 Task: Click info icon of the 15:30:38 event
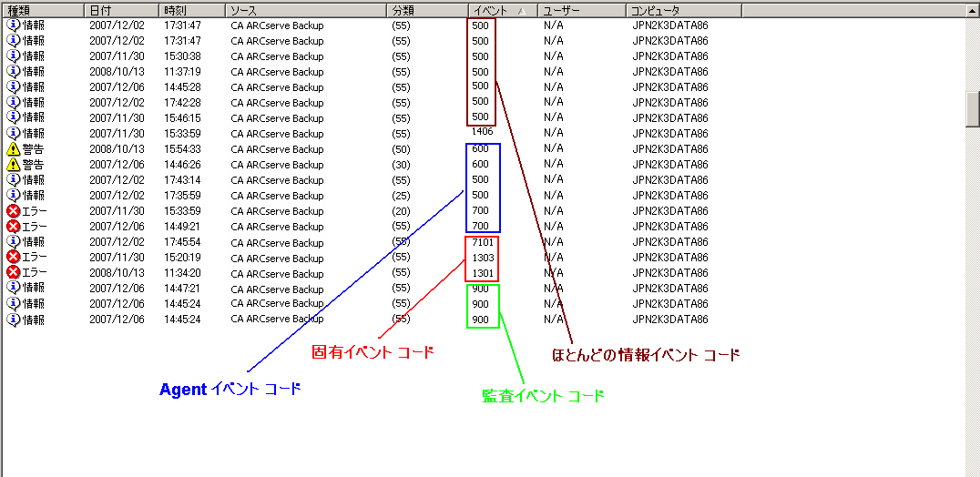click(14, 56)
